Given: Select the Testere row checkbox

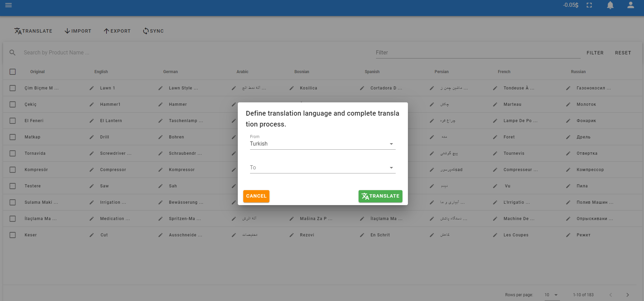Looking at the screenshot, I should point(13,186).
